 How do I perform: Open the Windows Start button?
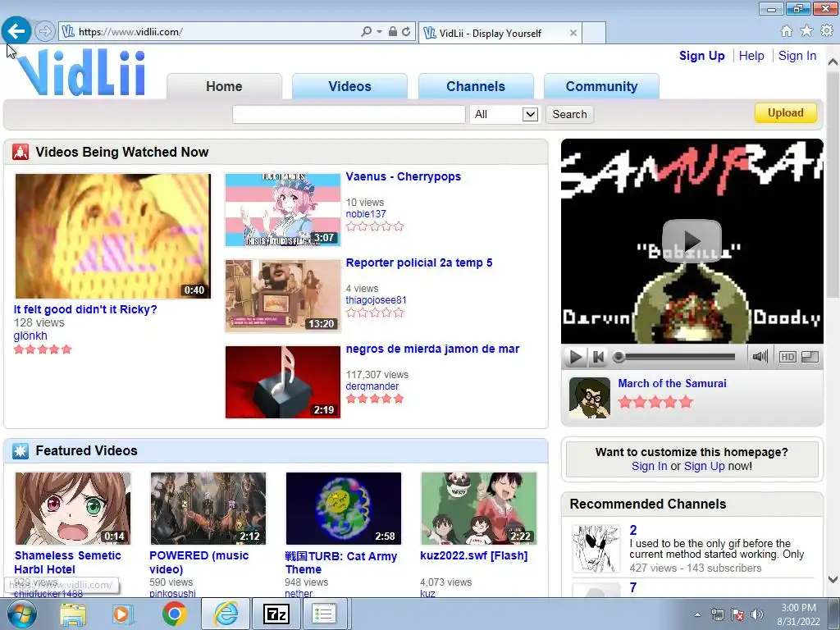coord(22,614)
